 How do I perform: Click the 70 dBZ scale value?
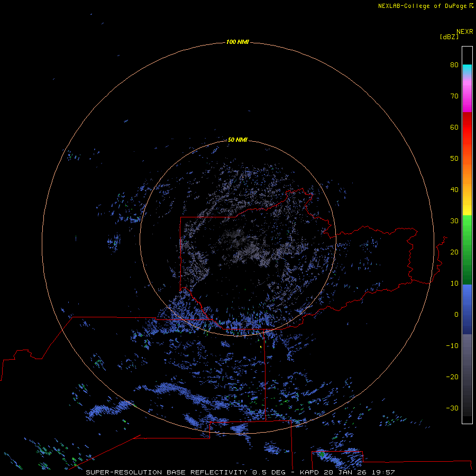454,96
